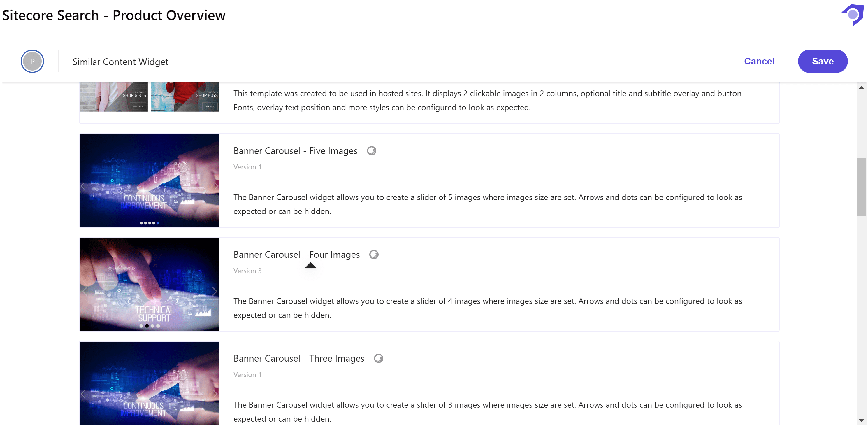Click the circular P avatar icon
This screenshot has width=868, height=426.
pyautogui.click(x=32, y=61)
